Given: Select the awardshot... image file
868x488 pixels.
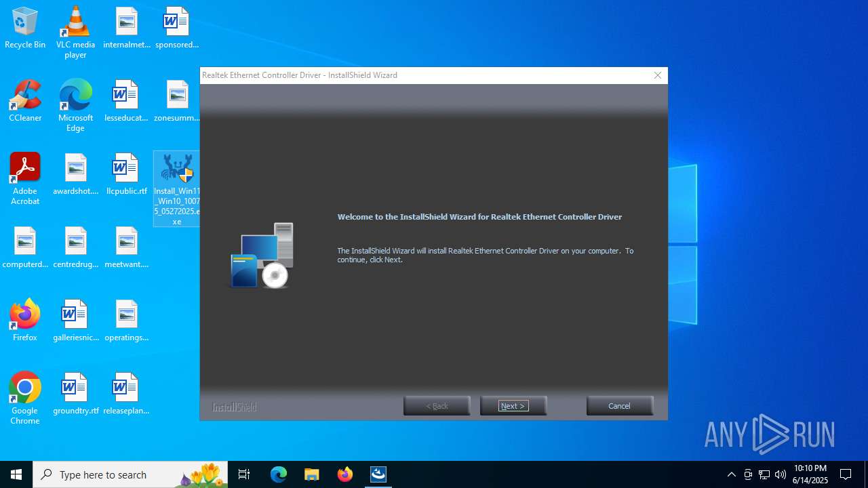Looking at the screenshot, I should (x=75, y=174).
